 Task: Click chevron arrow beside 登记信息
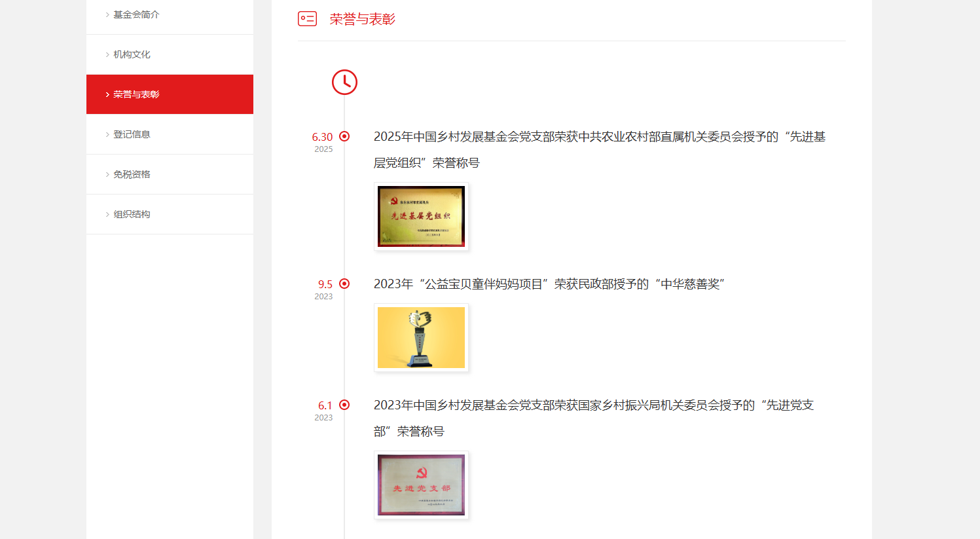[x=107, y=134]
